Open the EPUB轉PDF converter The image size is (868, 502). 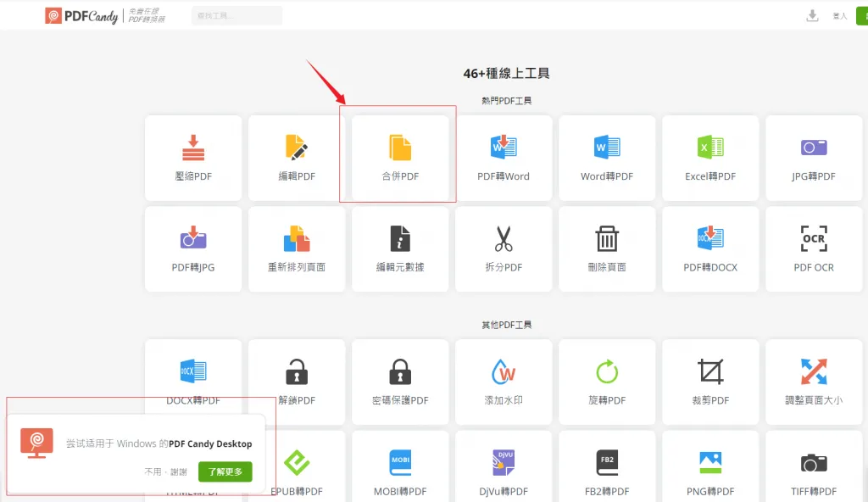pos(297,466)
